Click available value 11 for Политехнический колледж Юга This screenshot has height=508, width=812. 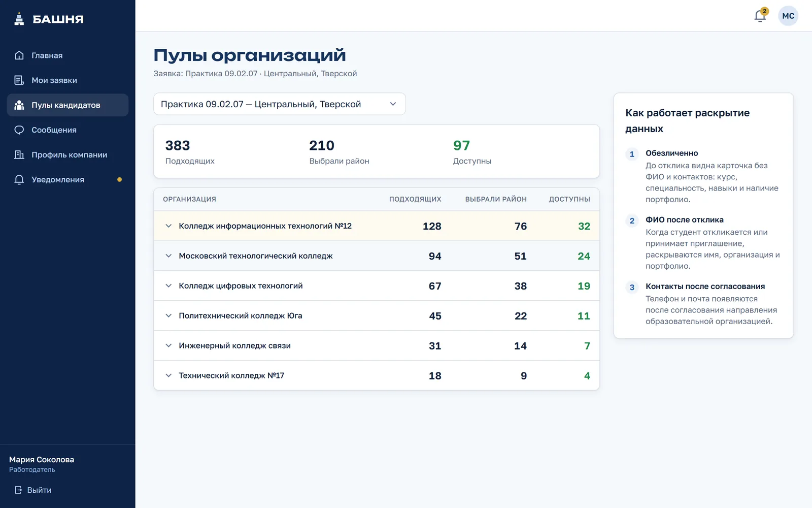click(584, 316)
